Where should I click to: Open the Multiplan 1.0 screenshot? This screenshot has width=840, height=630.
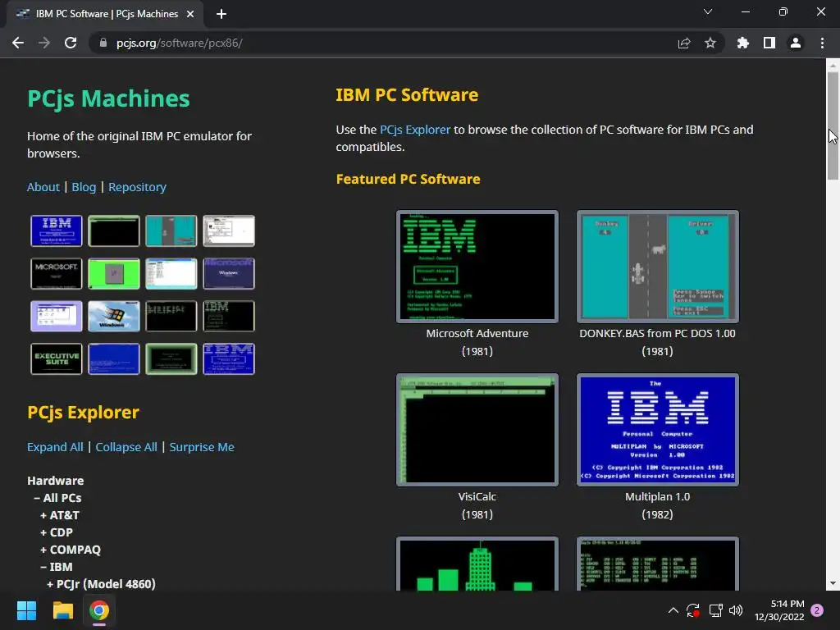click(x=657, y=430)
